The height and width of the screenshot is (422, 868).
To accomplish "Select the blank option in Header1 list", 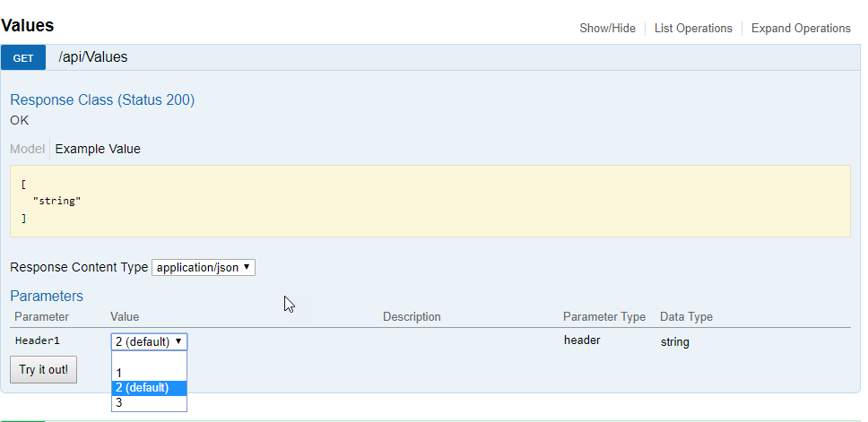I will point(149,358).
